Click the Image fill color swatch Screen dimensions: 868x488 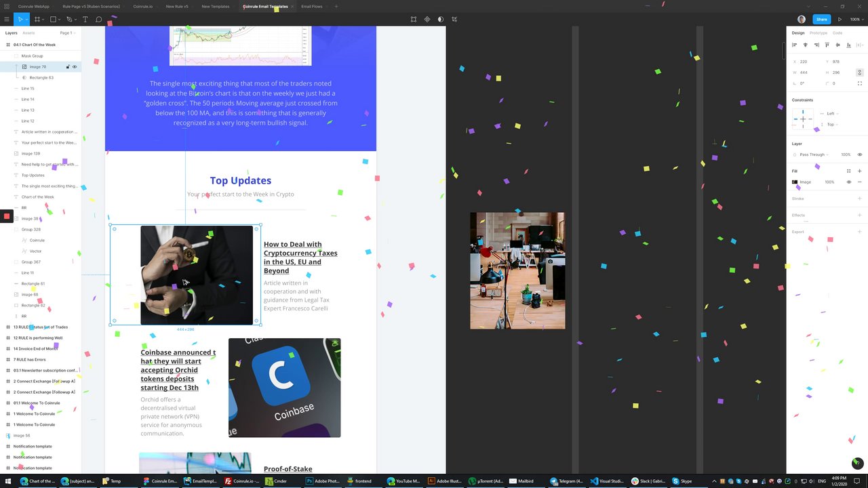(x=795, y=182)
